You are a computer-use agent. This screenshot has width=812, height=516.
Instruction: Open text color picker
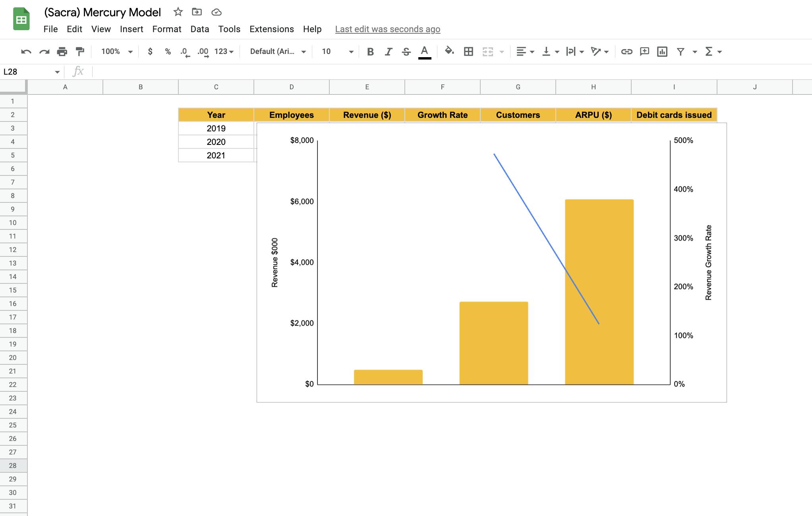pos(425,52)
